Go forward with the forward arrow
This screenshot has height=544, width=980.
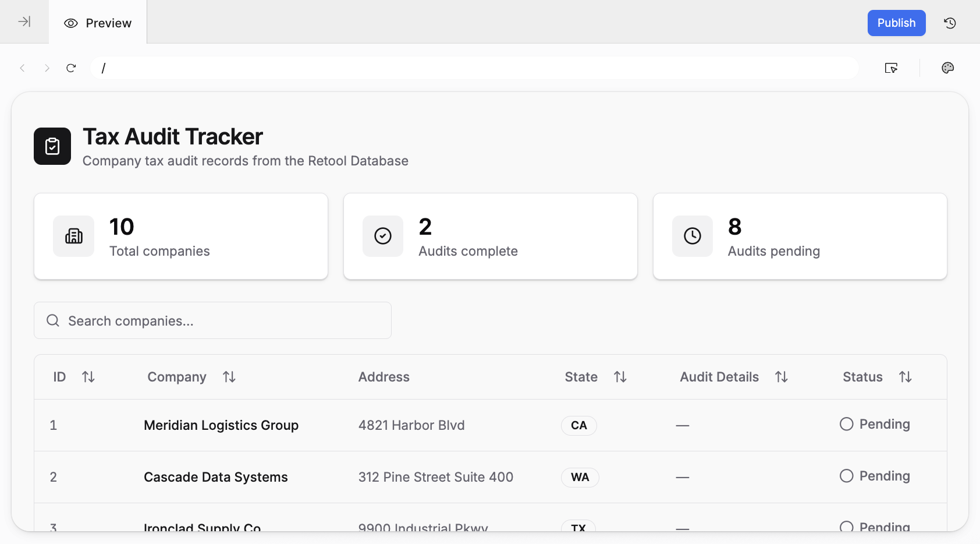tap(47, 68)
